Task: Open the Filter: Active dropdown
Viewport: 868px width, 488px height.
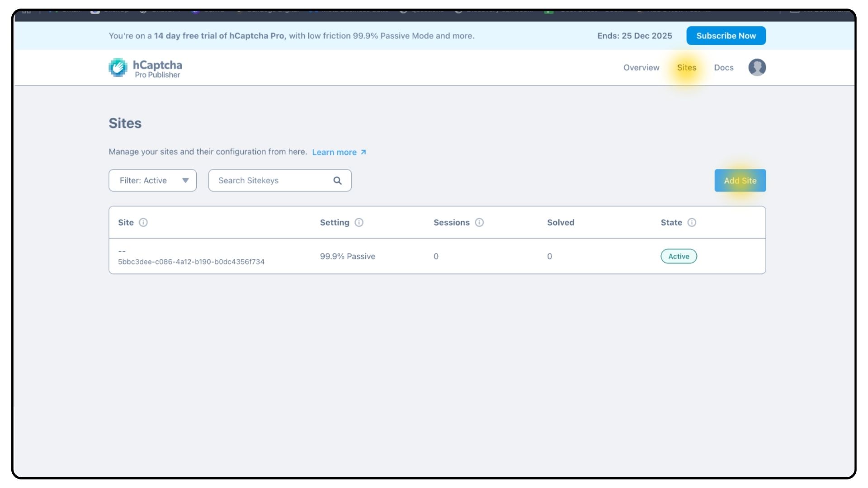Action: click(152, 180)
